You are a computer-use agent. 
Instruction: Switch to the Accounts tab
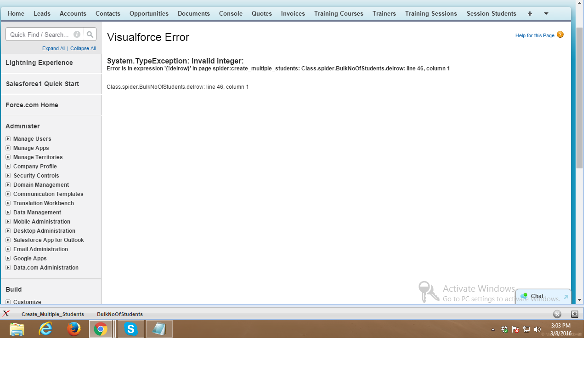(73, 14)
